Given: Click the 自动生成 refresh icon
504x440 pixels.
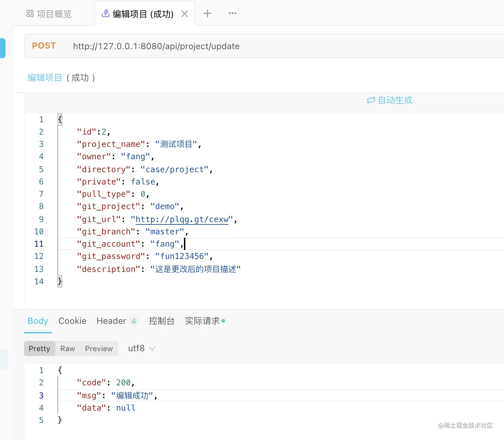Looking at the screenshot, I should click(371, 100).
